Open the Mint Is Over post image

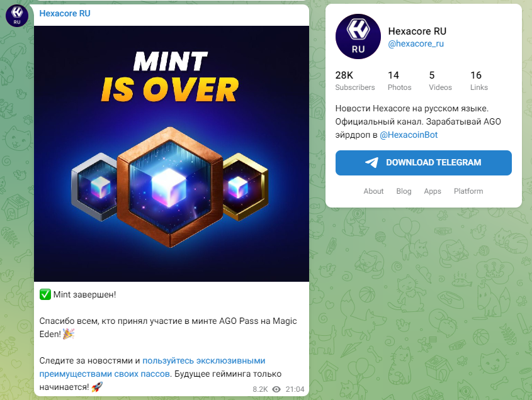[x=171, y=153]
